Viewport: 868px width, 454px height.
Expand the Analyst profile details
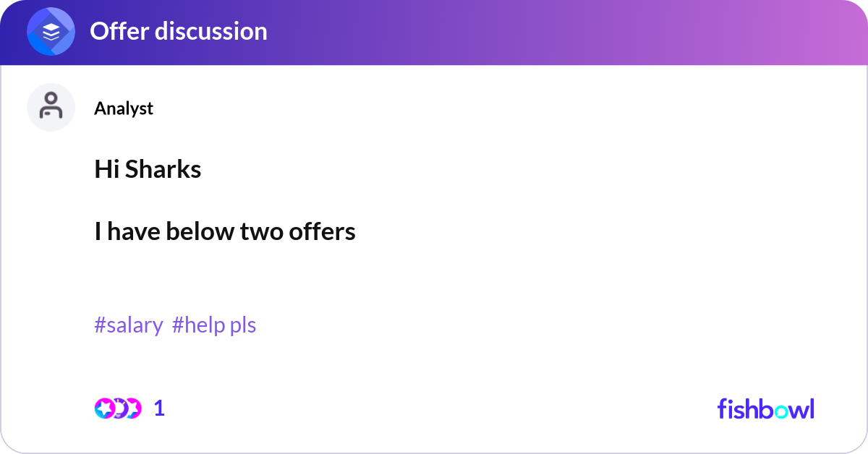click(x=124, y=108)
